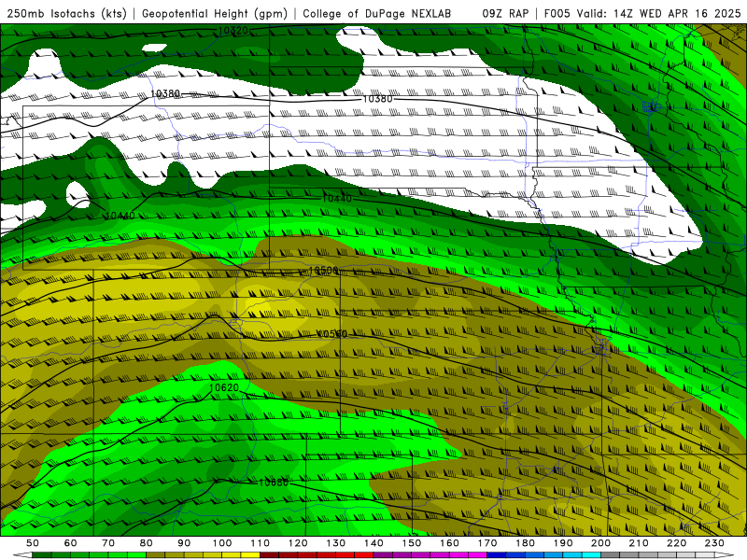Click the '150' color scale label

(412, 543)
